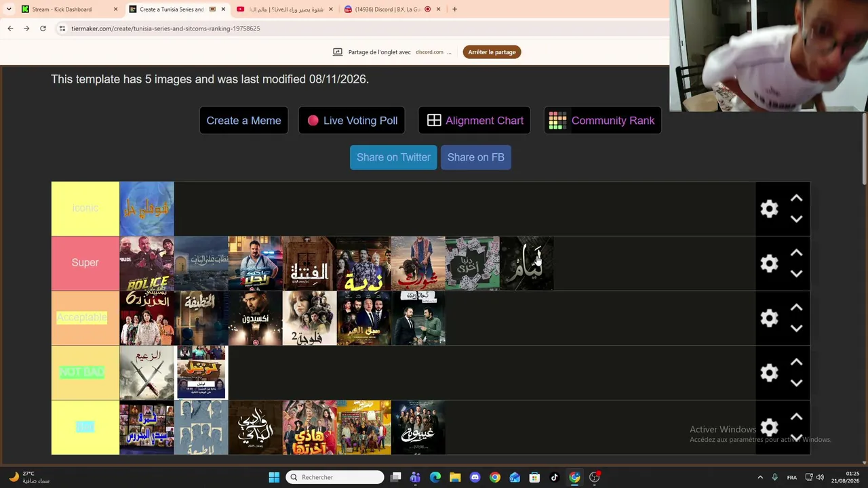Share the tier list on FB
This screenshot has width=868, height=488.
[x=476, y=157]
